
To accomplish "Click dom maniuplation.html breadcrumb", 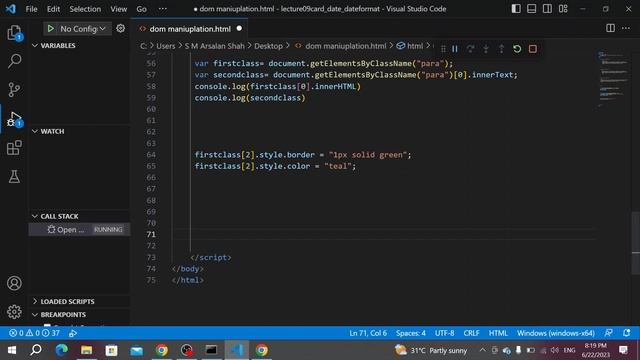I will point(346,46).
